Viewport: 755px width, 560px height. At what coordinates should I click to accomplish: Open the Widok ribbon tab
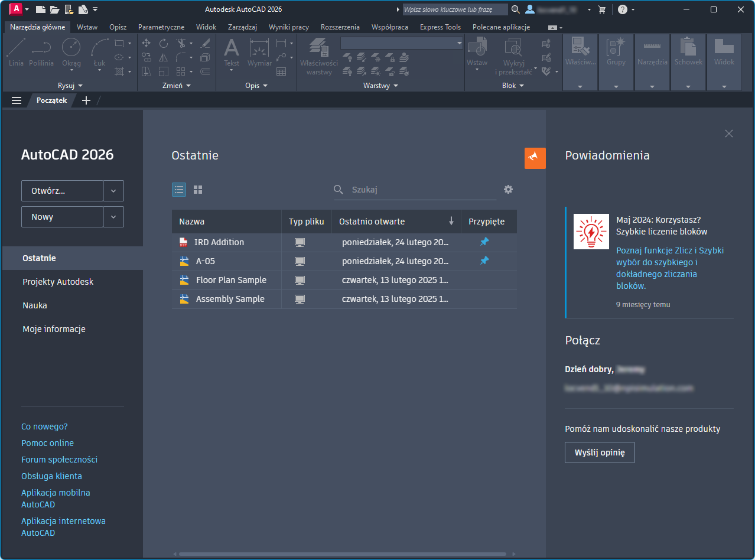point(206,27)
